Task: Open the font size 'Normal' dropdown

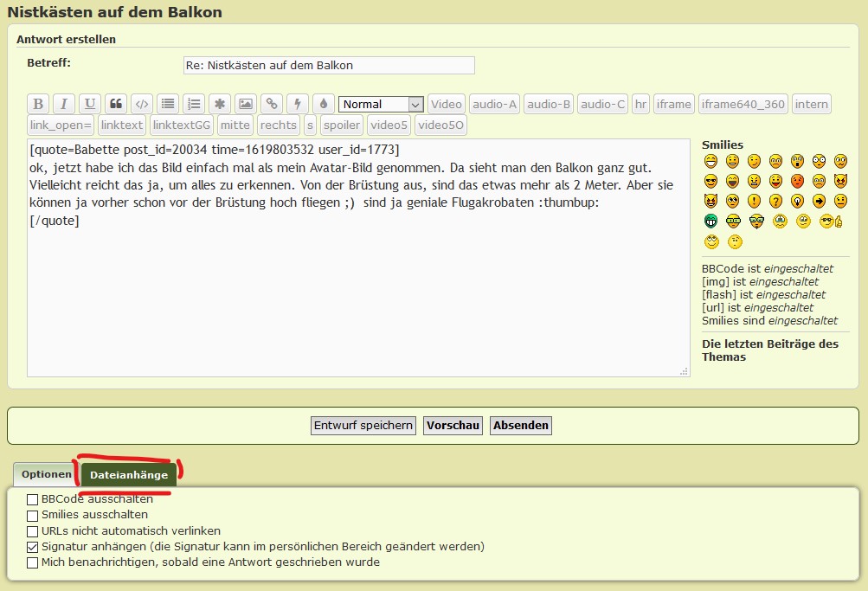Action: pyautogui.click(x=381, y=104)
